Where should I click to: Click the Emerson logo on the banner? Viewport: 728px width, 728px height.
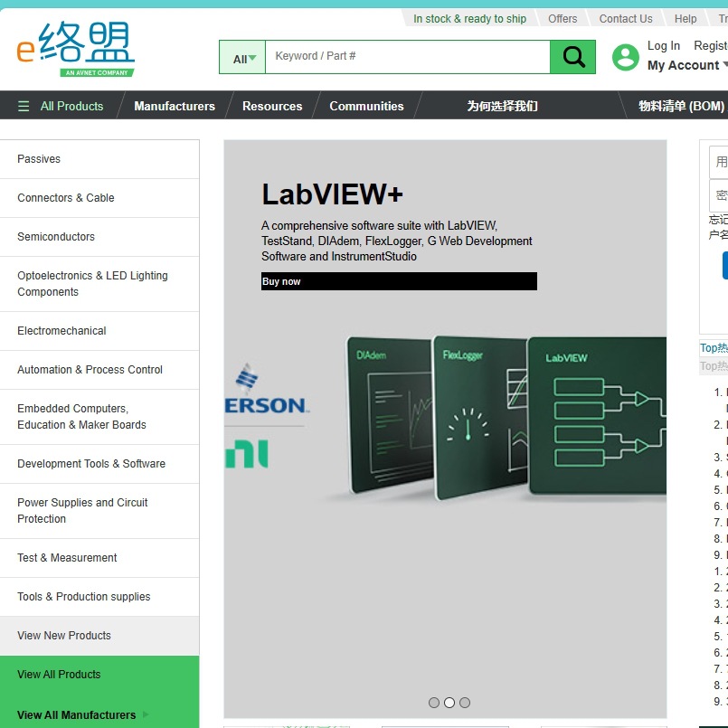point(266,389)
